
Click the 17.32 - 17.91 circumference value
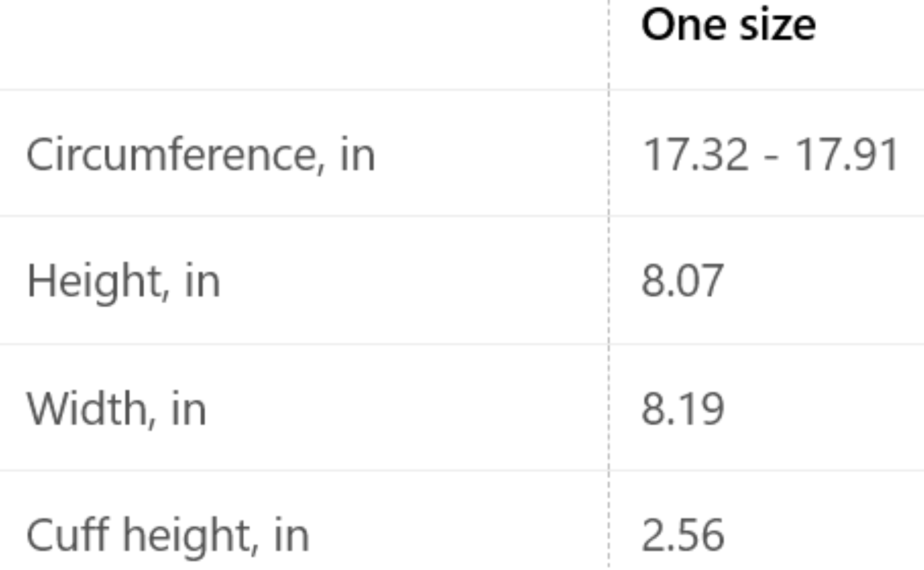pos(770,155)
